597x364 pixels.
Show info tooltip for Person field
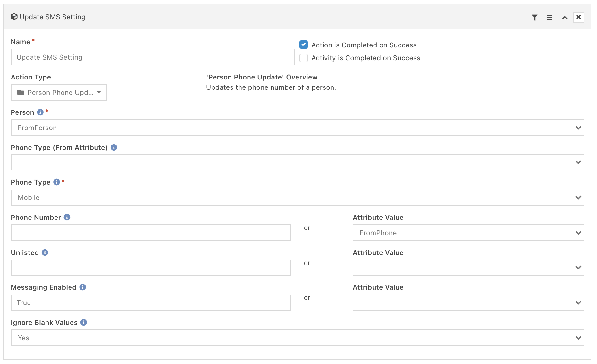tap(40, 112)
